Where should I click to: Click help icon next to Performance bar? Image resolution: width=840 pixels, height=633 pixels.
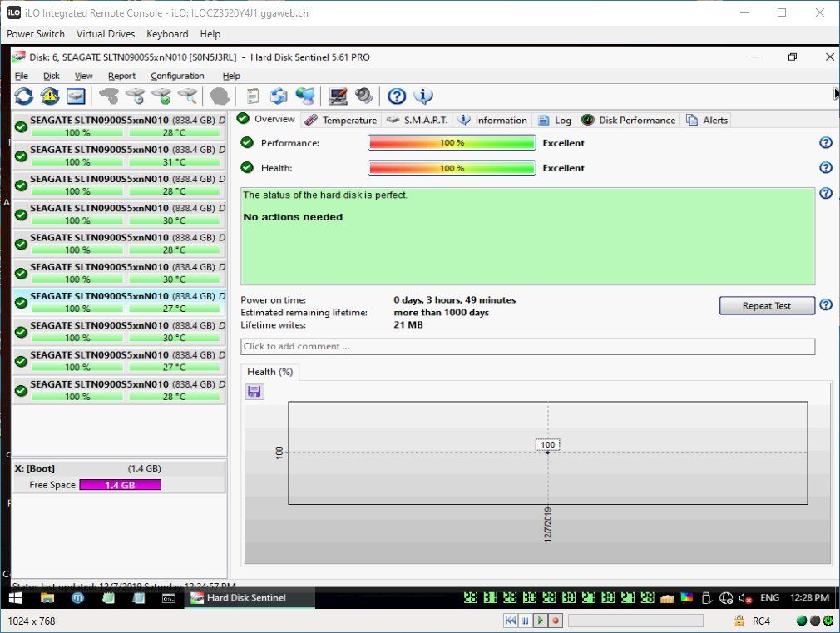826,142
